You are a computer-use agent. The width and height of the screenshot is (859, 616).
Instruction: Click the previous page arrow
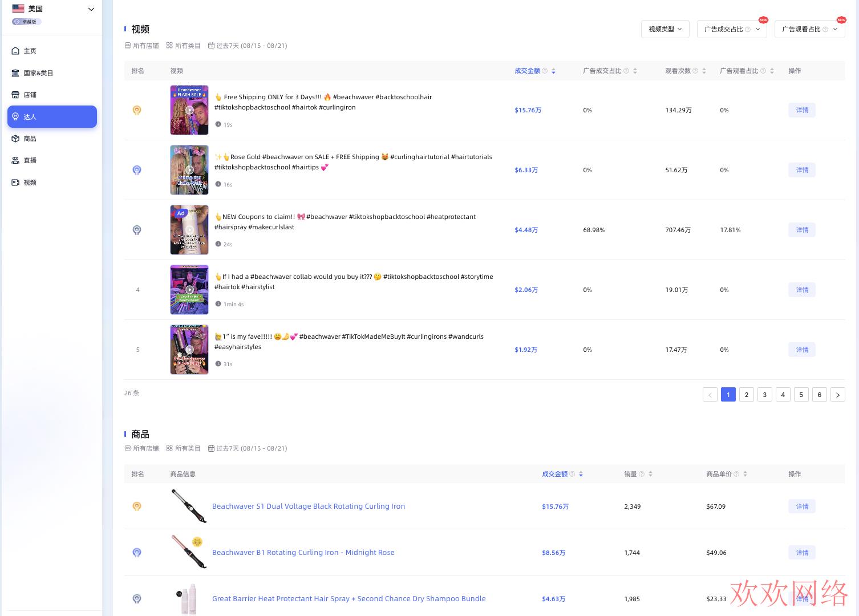click(710, 395)
